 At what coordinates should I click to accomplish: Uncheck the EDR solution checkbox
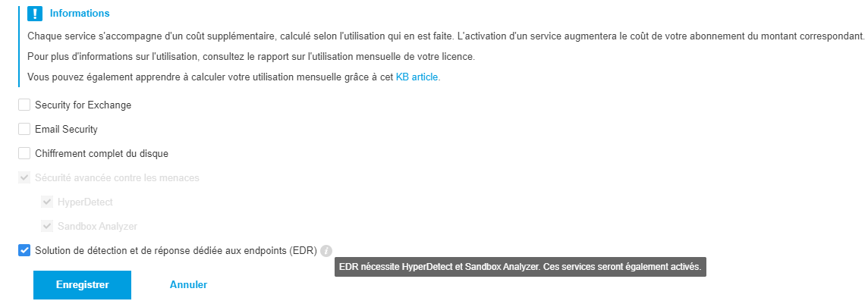[x=24, y=251]
